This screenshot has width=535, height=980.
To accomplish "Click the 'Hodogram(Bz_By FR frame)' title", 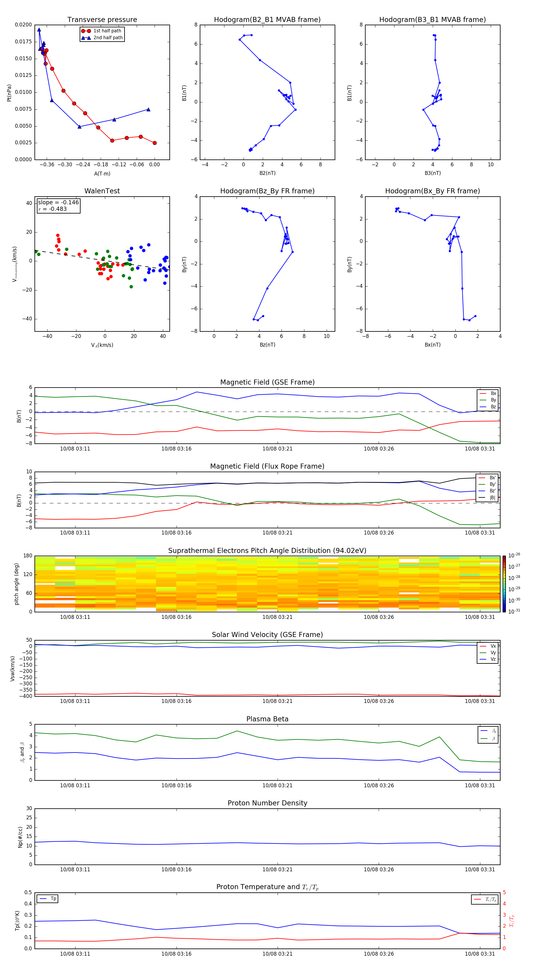I will coord(267,191).
